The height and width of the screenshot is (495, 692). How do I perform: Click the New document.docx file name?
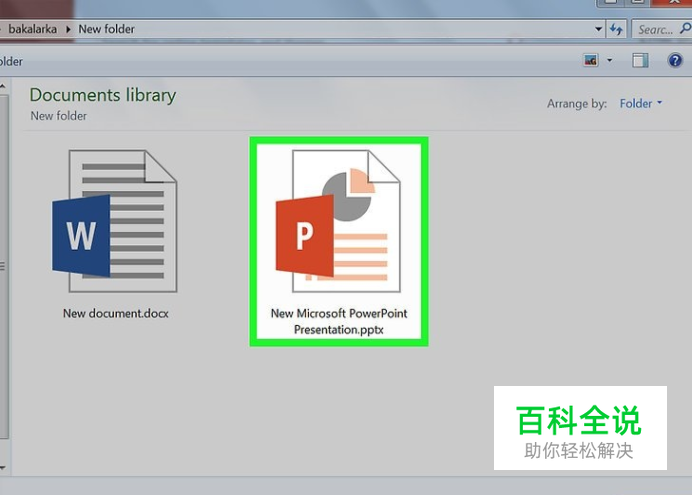[x=116, y=313]
